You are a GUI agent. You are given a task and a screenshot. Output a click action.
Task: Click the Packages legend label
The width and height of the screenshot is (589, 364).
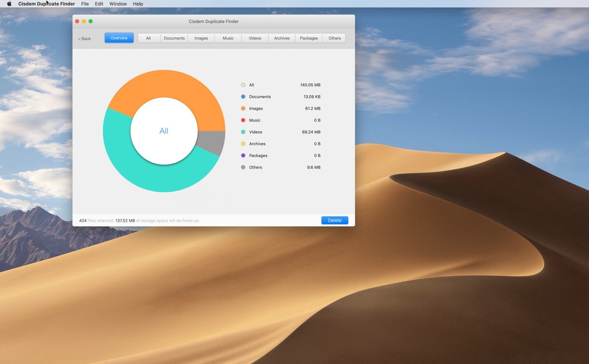(258, 155)
